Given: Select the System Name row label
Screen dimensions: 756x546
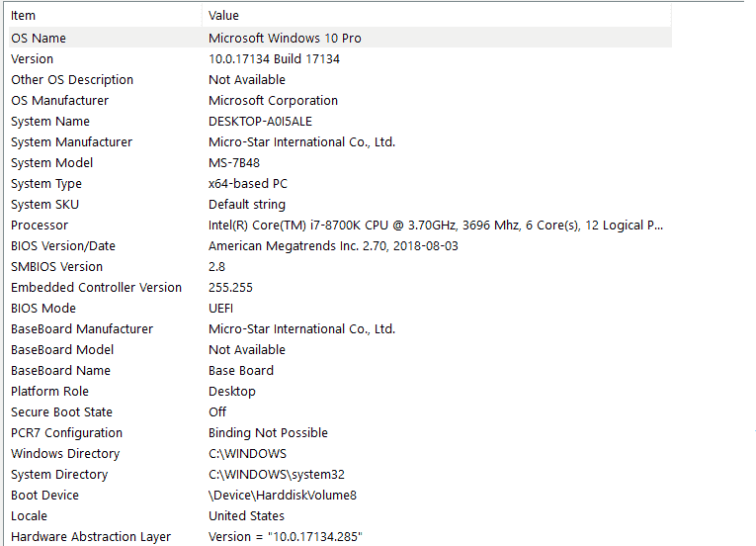Looking at the screenshot, I should pos(50,122).
